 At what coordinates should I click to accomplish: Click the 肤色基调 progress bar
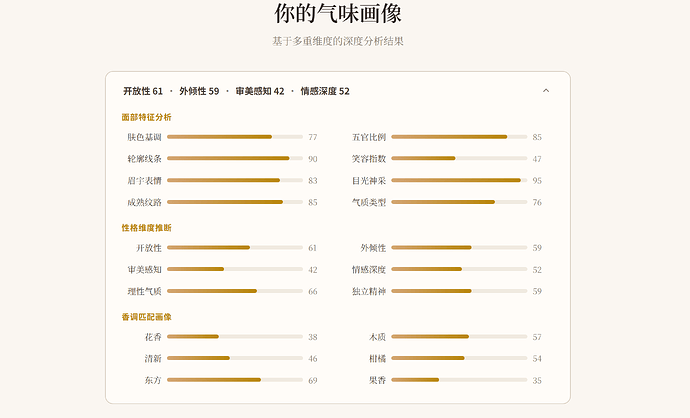click(235, 137)
